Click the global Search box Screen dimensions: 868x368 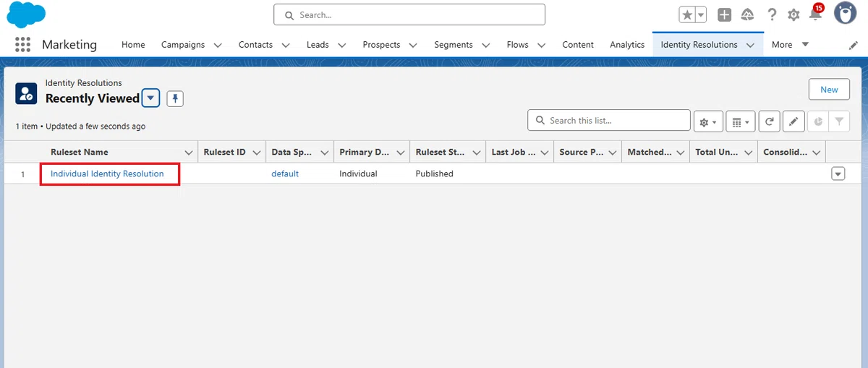[409, 14]
